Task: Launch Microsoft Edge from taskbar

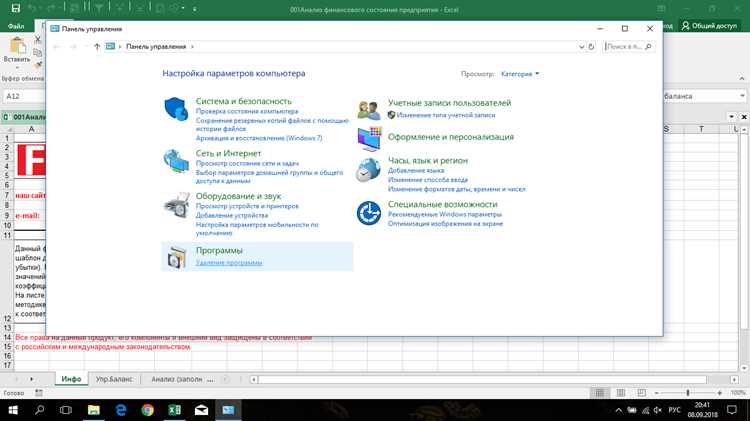Action: click(121, 410)
